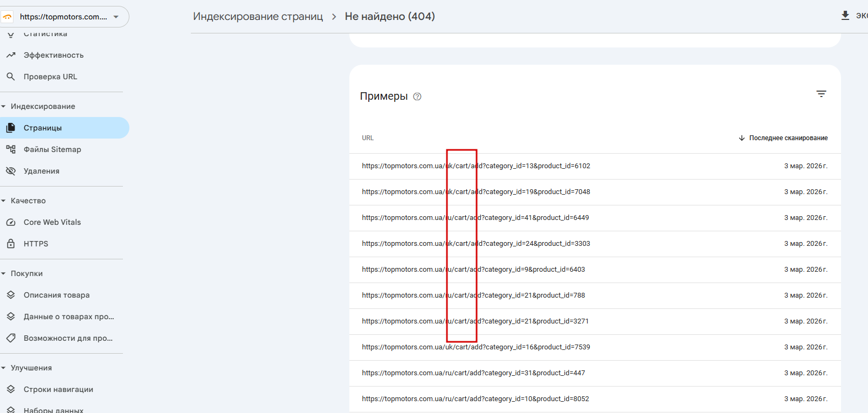Select URL row with product_id=8052

point(595,399)
